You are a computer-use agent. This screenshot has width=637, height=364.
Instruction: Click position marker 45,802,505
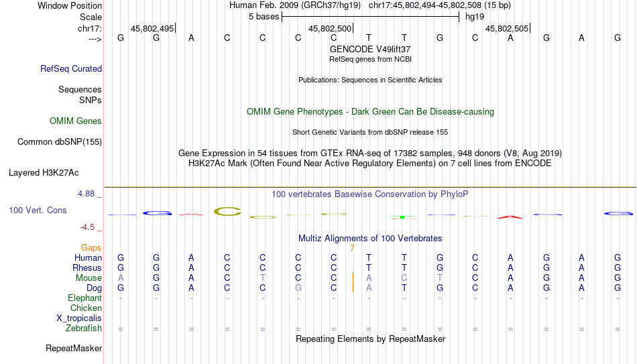[x=507, y=28]
